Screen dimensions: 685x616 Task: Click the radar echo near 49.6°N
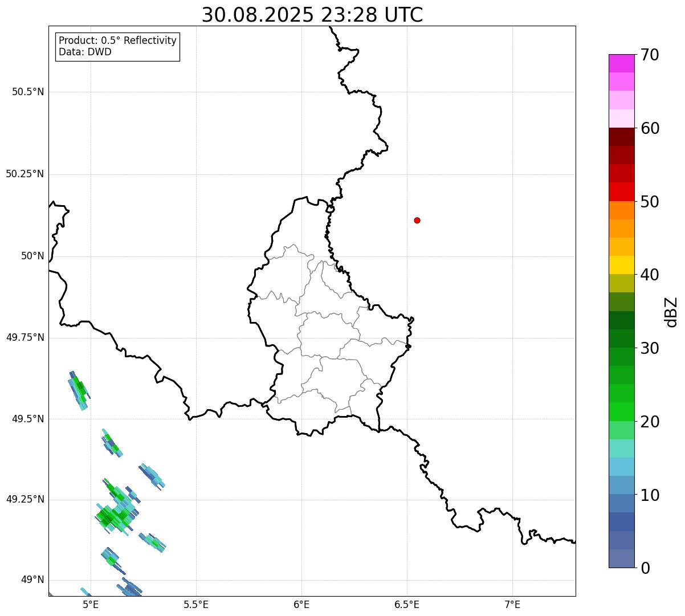tap(79, 390)
